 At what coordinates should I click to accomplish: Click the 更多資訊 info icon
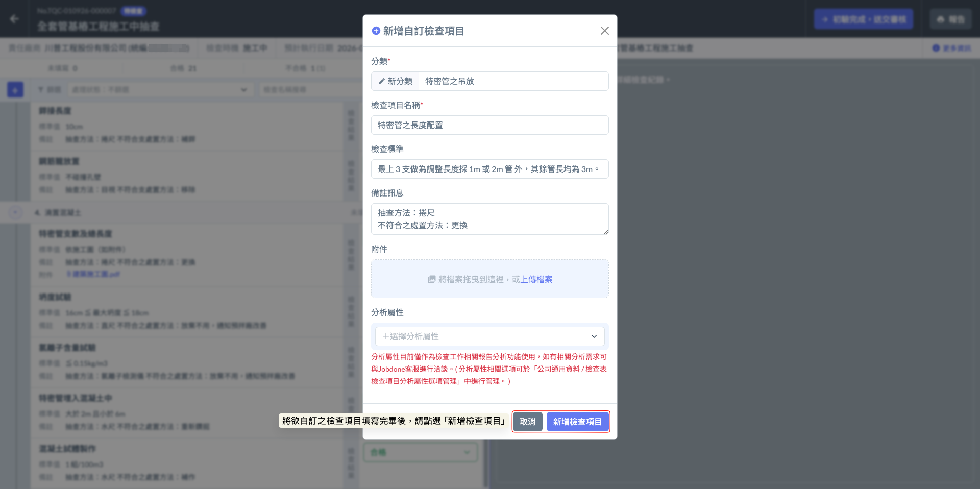[x=936, y=48]
